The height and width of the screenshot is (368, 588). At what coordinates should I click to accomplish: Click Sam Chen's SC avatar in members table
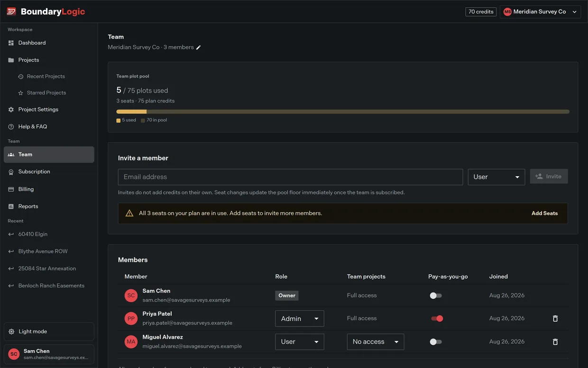131,296
